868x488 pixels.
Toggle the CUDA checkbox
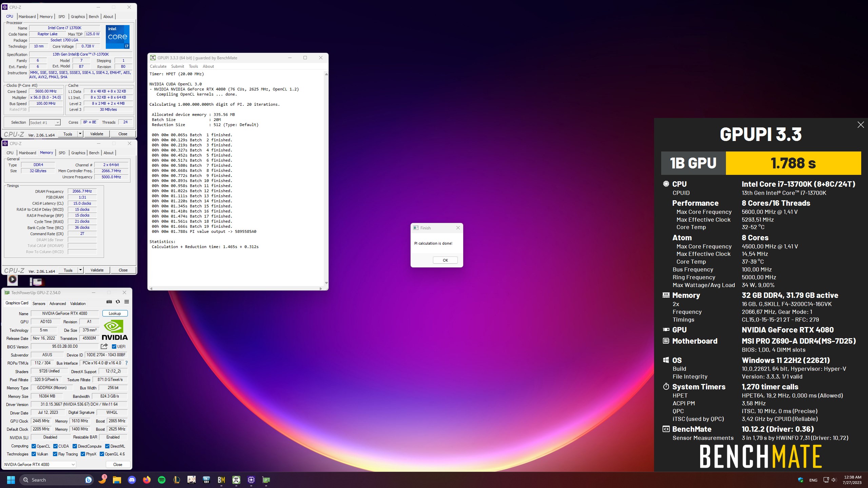coord(55,446)
